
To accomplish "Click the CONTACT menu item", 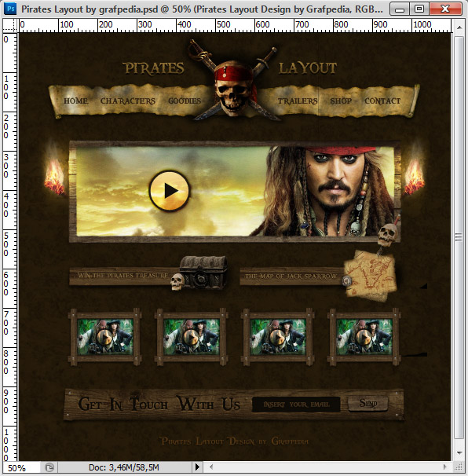I will tap(382, 101).
